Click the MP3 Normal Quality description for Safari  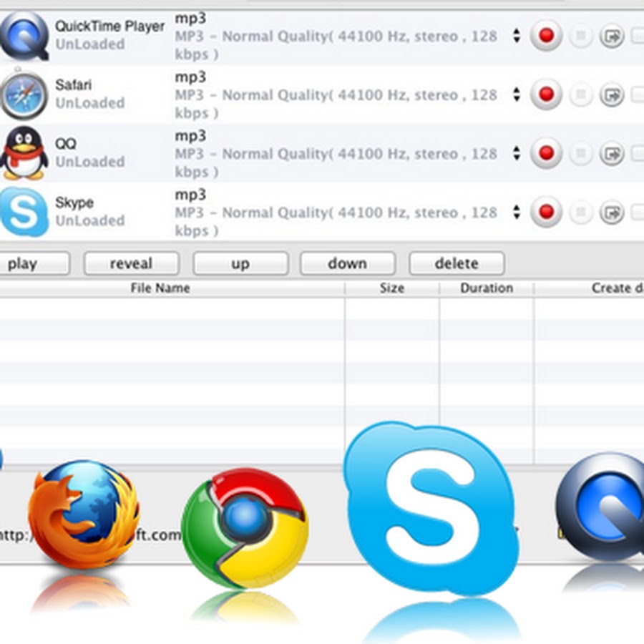(x=336, y=104)
